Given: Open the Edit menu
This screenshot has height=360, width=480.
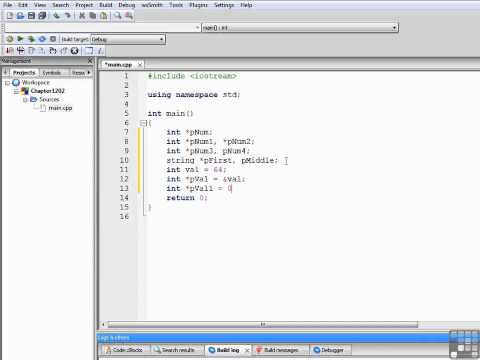Looking at the screenshot, I should point(23,5).
